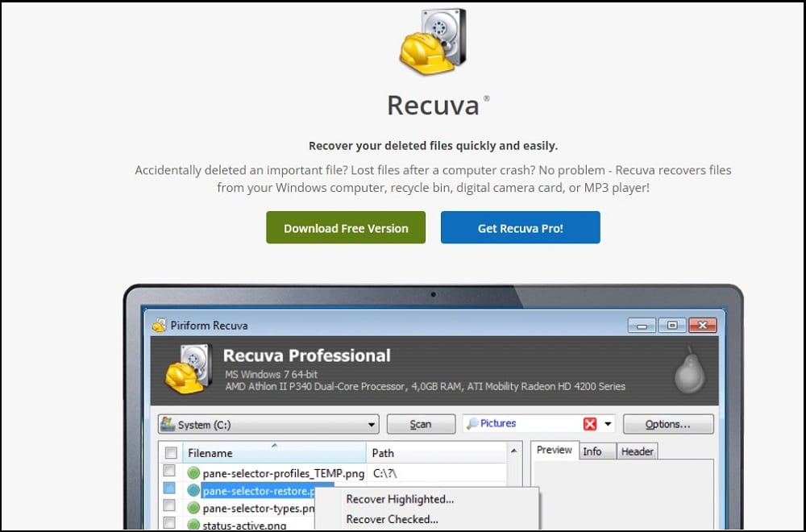The image size is (806, 532).
Task: Click the green status dot for pane-selector-types file
Action: pyautogui.click(x=193, y=508)
